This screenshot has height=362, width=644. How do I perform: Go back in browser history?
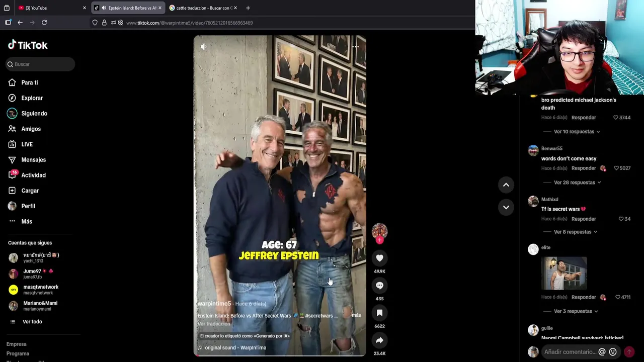pos(20,23)
